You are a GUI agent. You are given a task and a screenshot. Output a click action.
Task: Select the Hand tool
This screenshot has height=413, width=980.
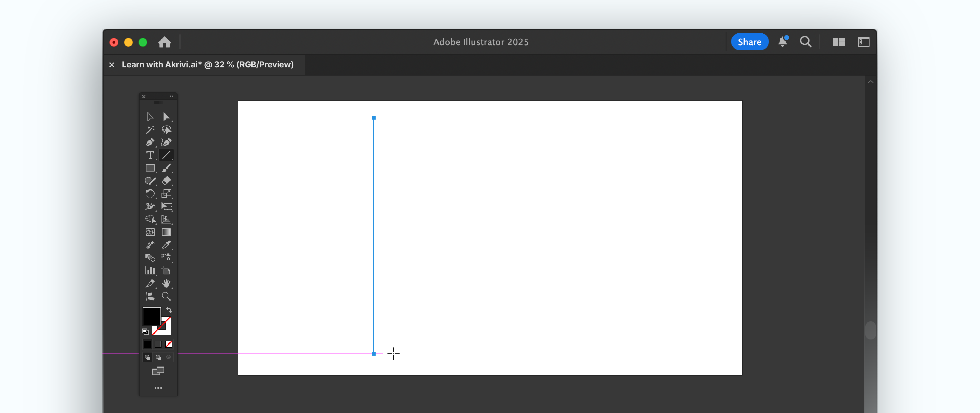pyautogui.click(x=166, y=284)
